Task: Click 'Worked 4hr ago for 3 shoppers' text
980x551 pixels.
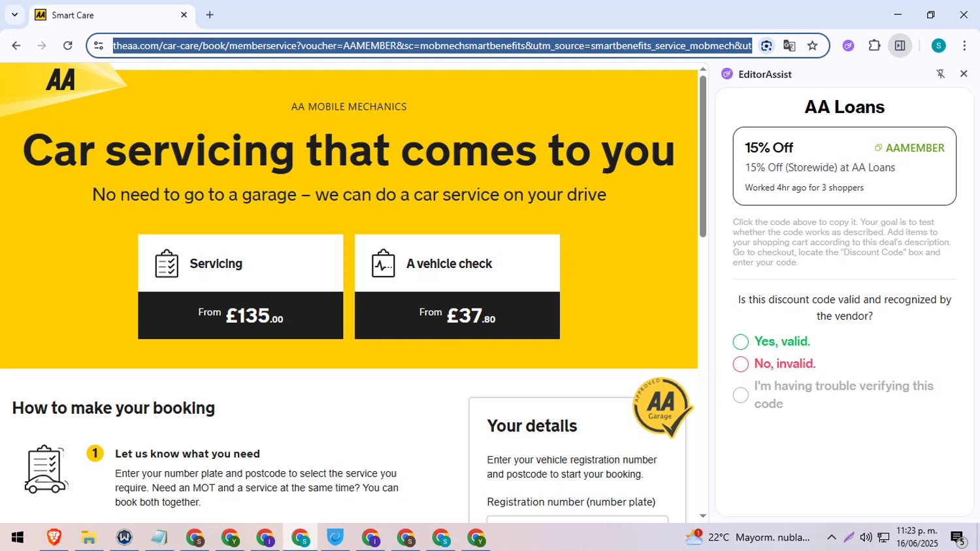Action: (804, 188)
